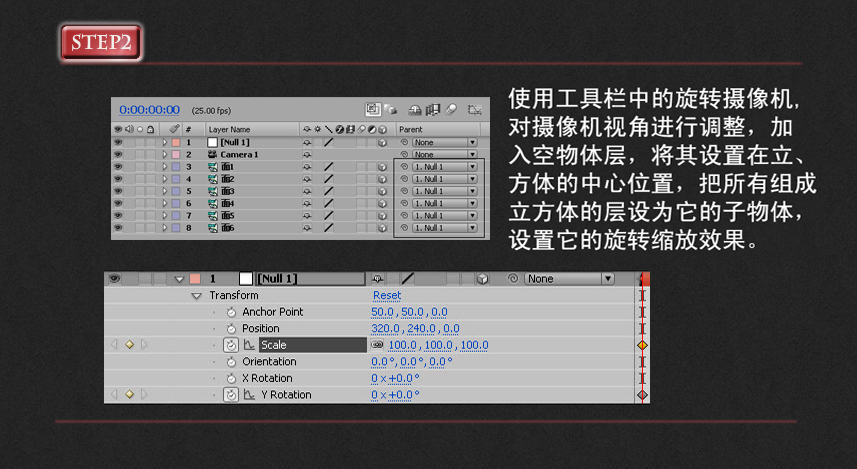The width and height of the screenshot is (857, 469).
Task: Select the Y Rotation keyframe in timeline
Action: pyautogui.click(x=642, y=395)
